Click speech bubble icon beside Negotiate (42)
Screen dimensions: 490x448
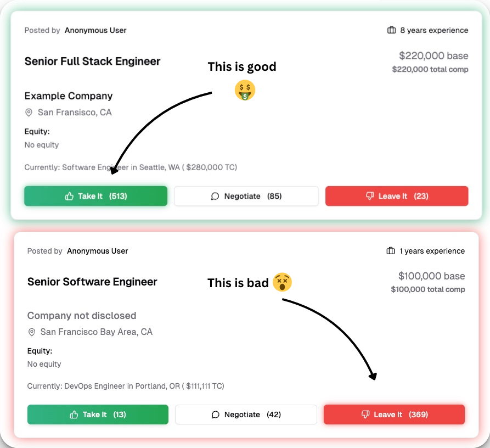pyautogui.click(x=215, y=415)
